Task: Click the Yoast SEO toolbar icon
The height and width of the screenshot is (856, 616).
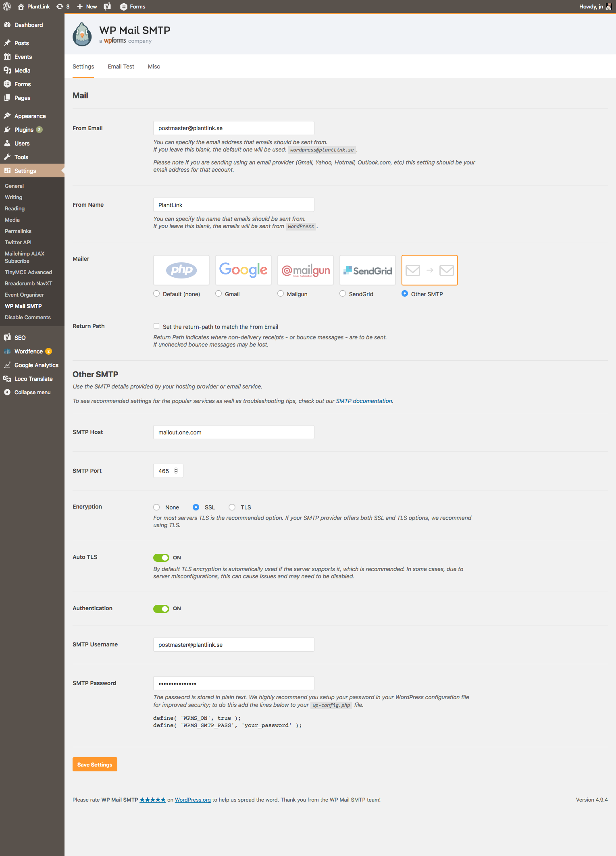Action: 107,6
